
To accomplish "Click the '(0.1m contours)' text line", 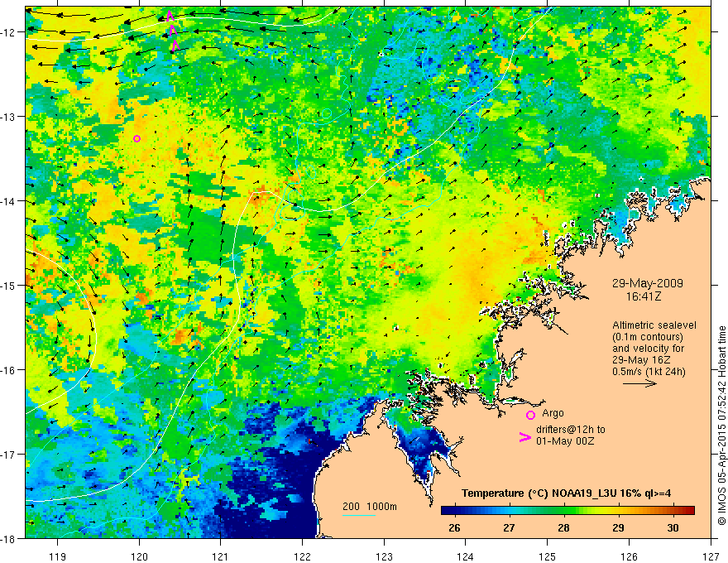I will point(647,337).
